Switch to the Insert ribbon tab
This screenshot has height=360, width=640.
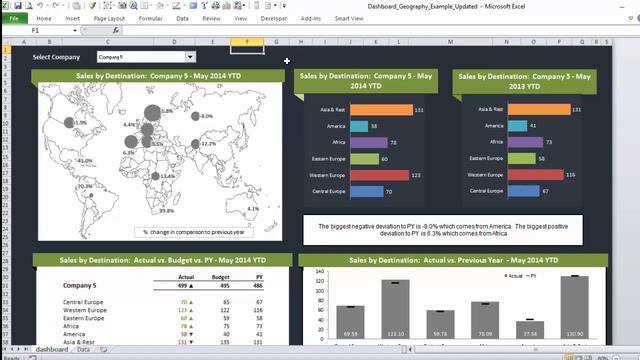tap(73, 18)
